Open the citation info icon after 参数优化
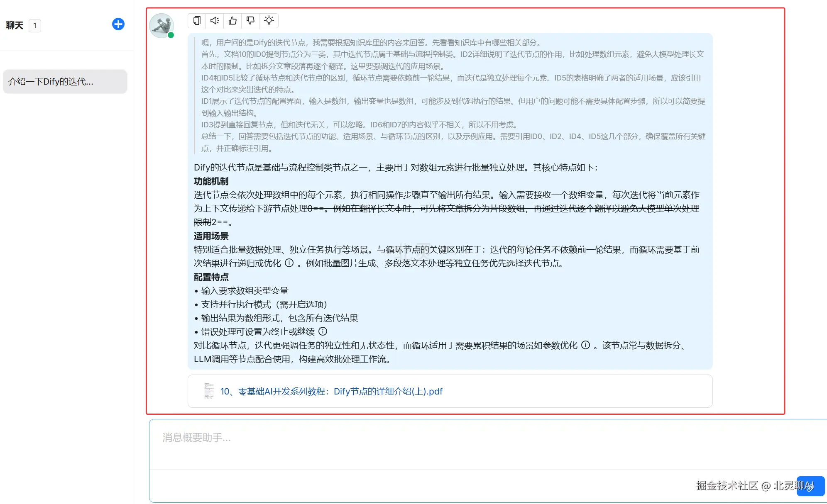The height and width of the screenshot is (504, 827). (x=585, y=345)
